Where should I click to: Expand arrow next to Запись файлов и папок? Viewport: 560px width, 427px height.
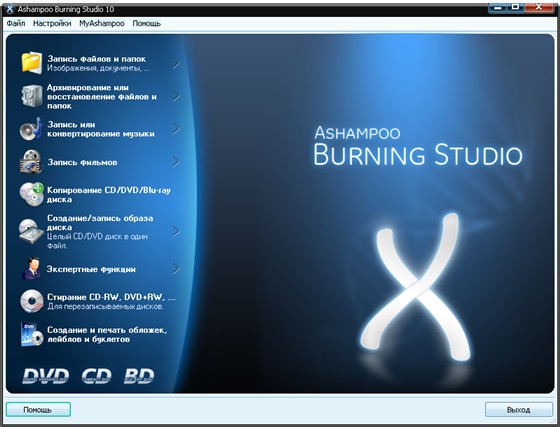(176, 65)
